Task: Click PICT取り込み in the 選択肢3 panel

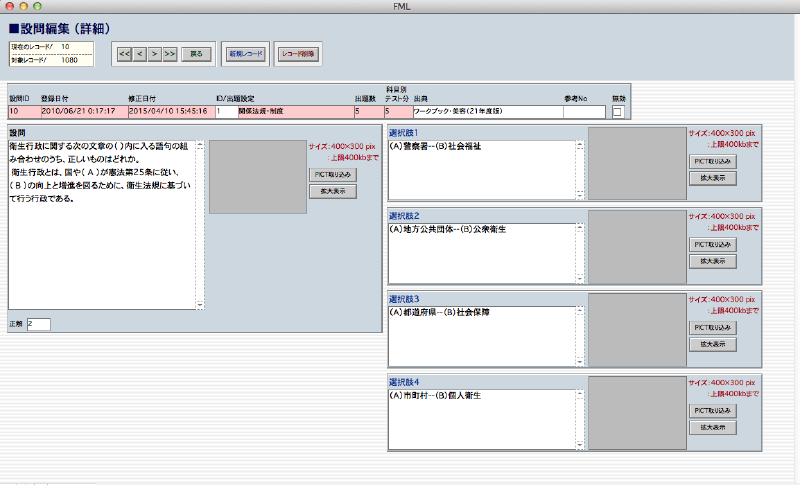Action: (712, 327)
